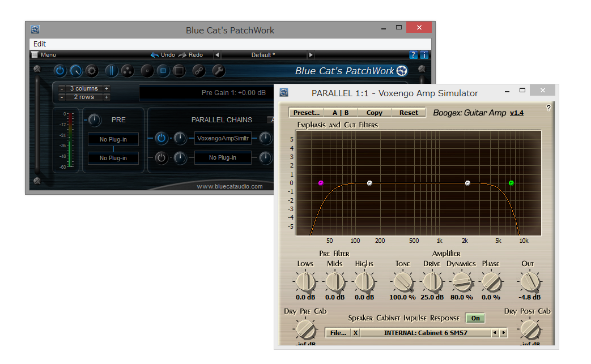Toggle the PatchWork main power button
The image size is (591, 364).
click(x=59, y=71)
